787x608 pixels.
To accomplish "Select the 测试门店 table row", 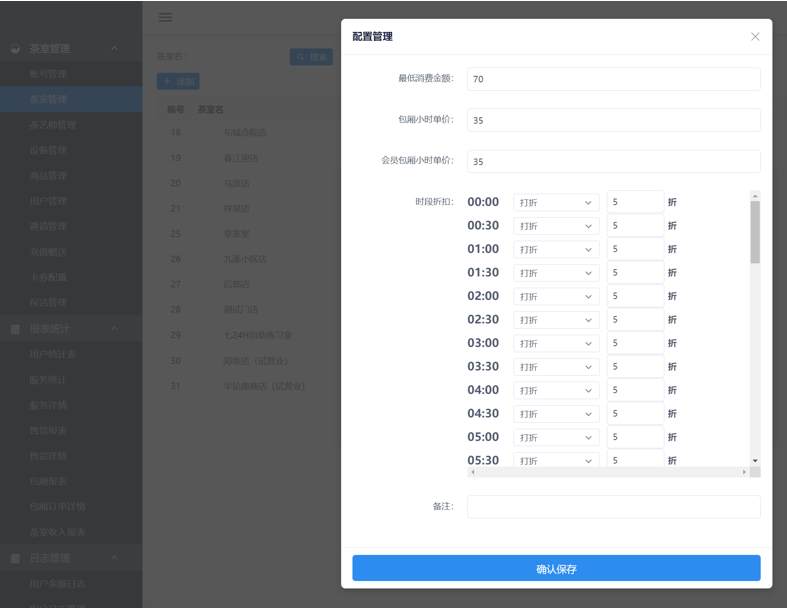I will [249, 310].
